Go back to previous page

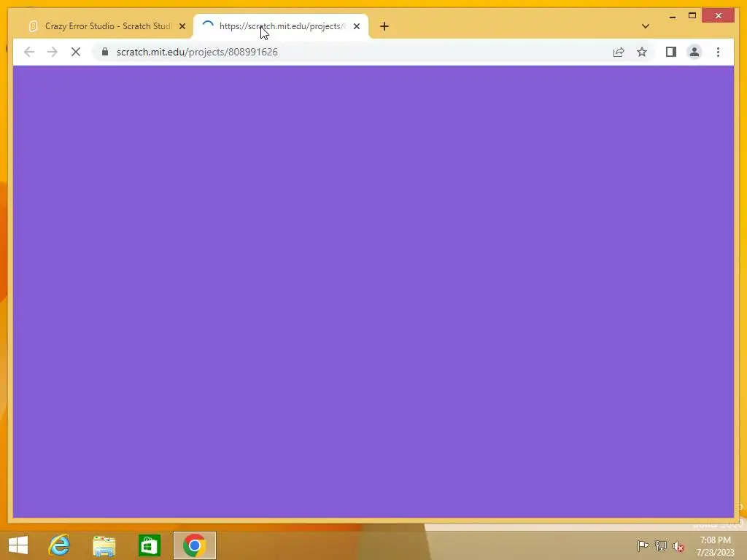coord(29,52)
